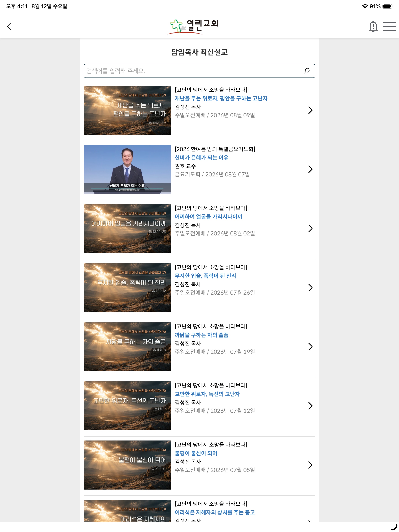The image size is (399, 532).
Task: Open chevron for 까닭을 구하는 자의 슬픔
Action: coord(310,347)
